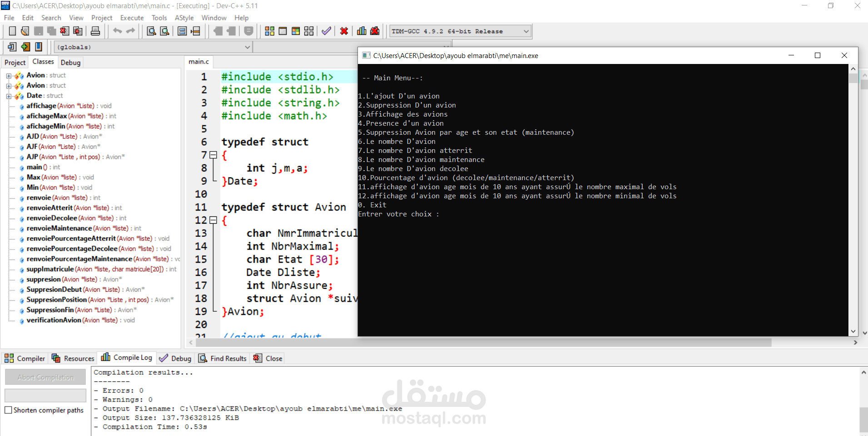Toggle the Shorten compiler paths checkbox
868x436 pixels.
click(8, 410)
